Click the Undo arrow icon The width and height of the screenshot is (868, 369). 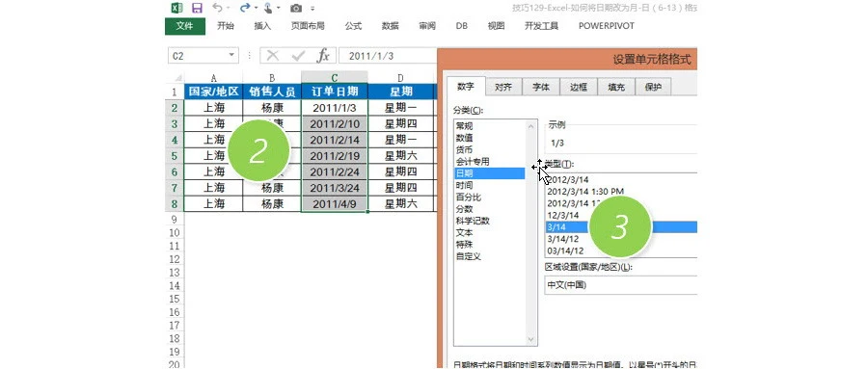218,8
